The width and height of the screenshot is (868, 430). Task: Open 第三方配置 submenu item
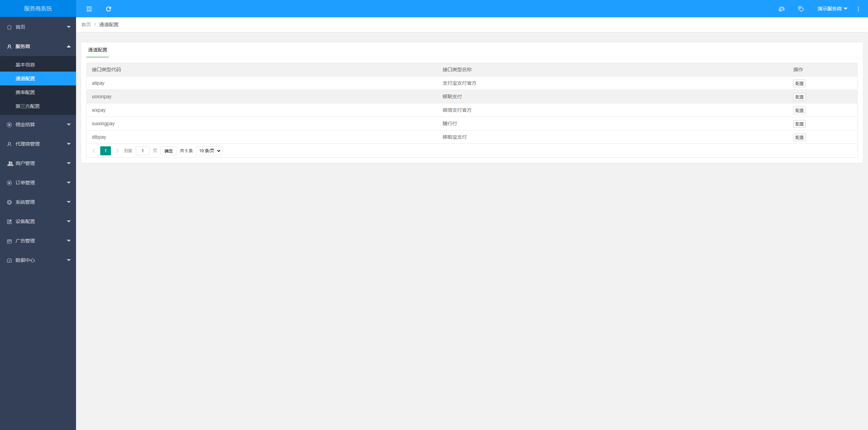point(28,106)
